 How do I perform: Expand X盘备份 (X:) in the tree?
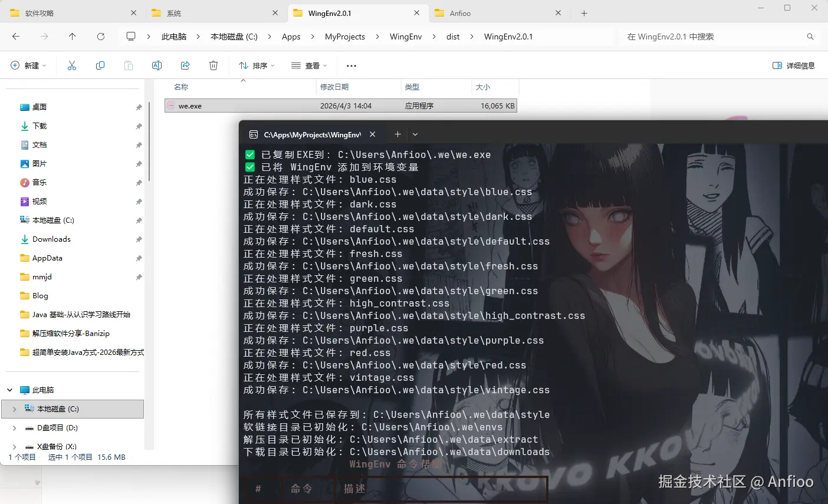pos(15,447)
